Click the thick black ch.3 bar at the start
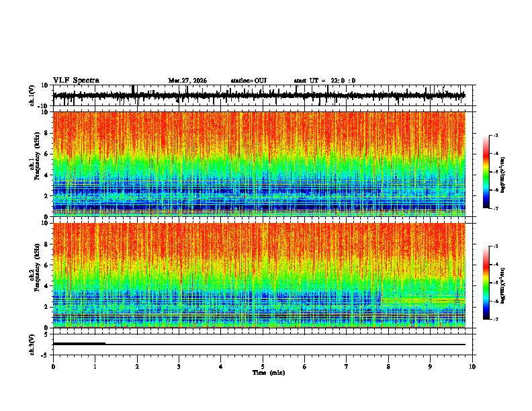Viewport: 532px width, 411px height. pos(79,344)
